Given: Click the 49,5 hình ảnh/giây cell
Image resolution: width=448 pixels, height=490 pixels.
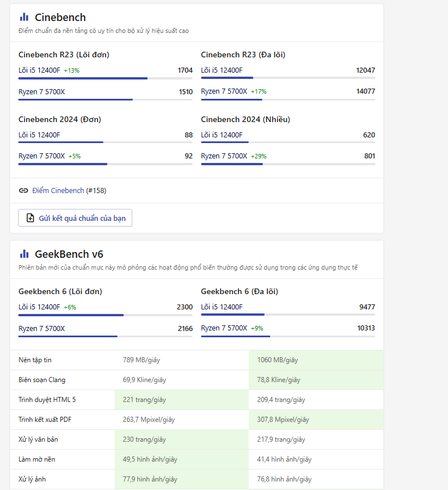Looking at the screenshot, I should (x=182, y=459).
